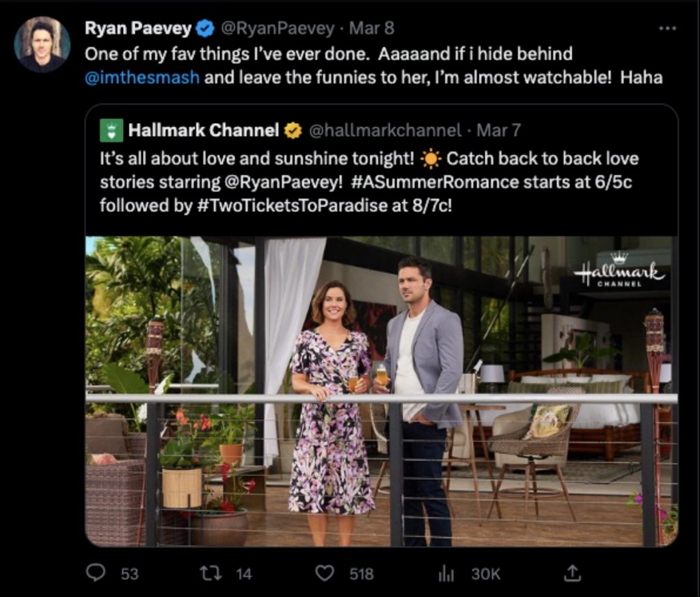The image size is (700, 597).
Task: Open Ryan Paevey's profile picture
Action: click(x=38, y=39)
